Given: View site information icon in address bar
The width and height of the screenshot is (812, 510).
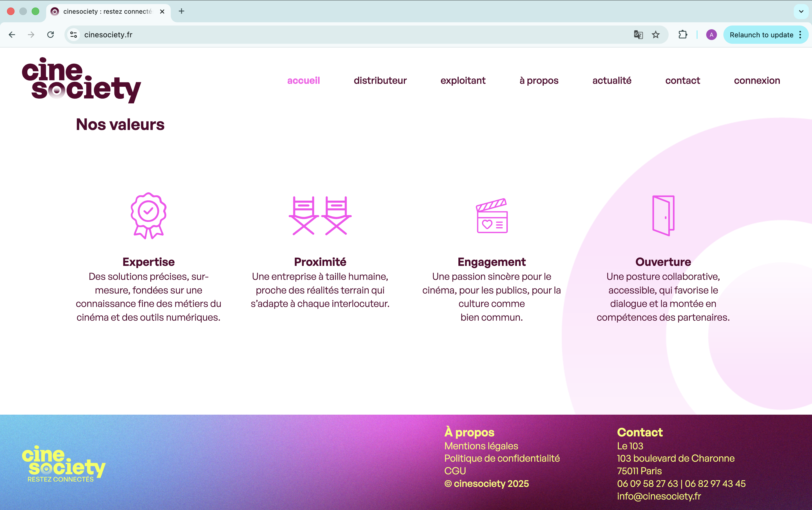Looking at the screenshot, I should [74, 35].
